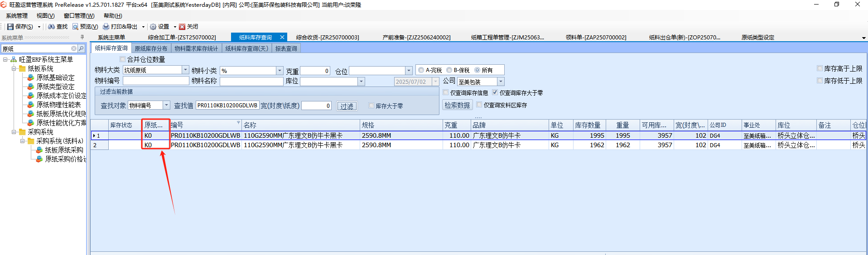The width and height of the screenshot is (868, 255).
Task: Open the 库位 dropdown
Action: click(361, 82)
